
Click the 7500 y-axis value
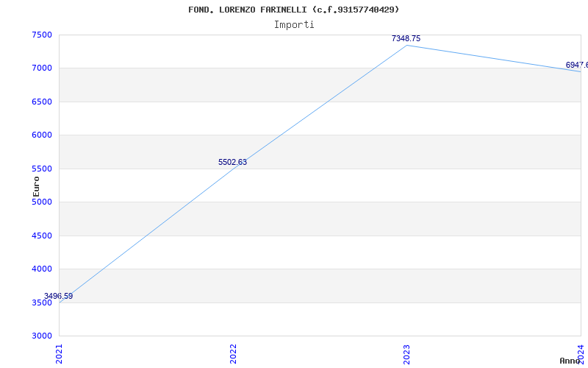click(x=42, y=35)
